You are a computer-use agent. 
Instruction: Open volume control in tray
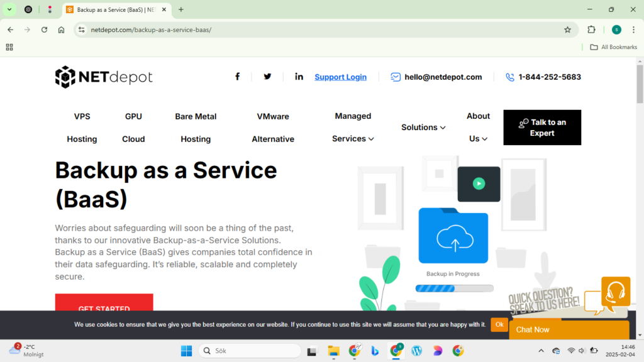click(582, 351)
